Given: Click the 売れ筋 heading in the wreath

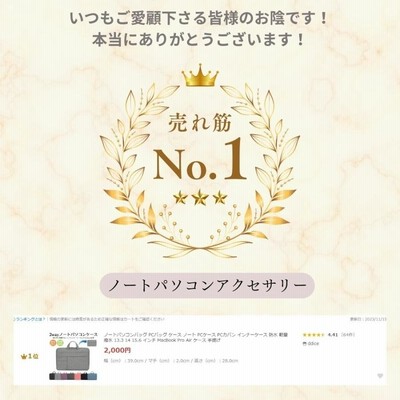Looking at the screenshot, I should [200, 124].
